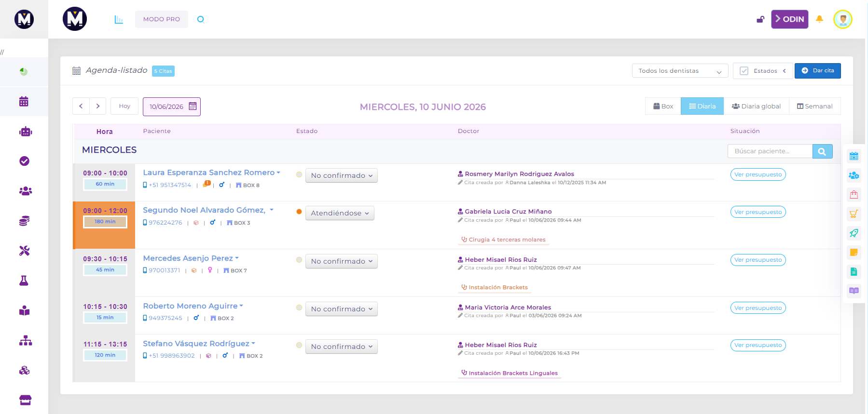Click the ODIN button
Screen dimensions: 868x414
pos(789,19)
